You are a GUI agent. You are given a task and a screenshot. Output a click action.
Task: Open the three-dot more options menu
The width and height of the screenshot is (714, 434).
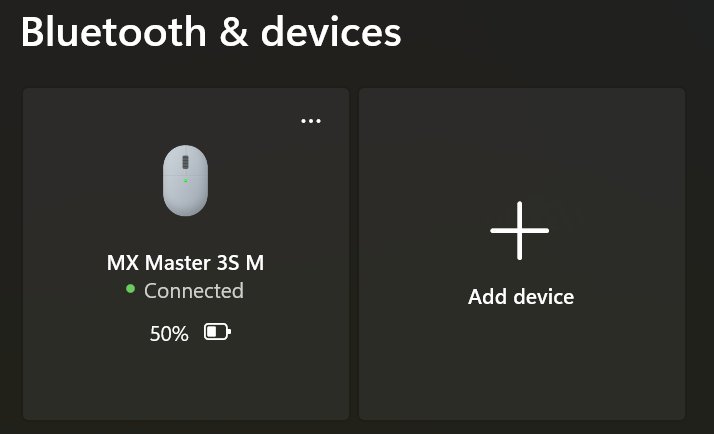pyautogui.click(x=311, y=121)
